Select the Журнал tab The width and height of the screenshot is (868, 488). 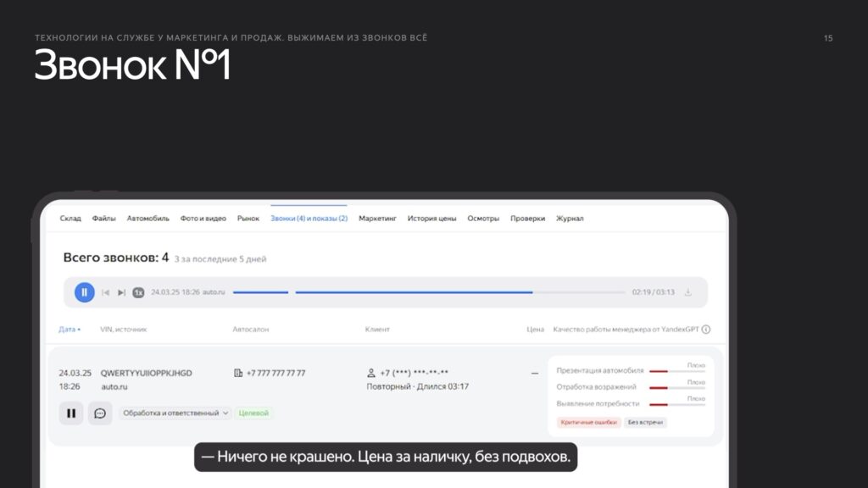tap(569, 219)
